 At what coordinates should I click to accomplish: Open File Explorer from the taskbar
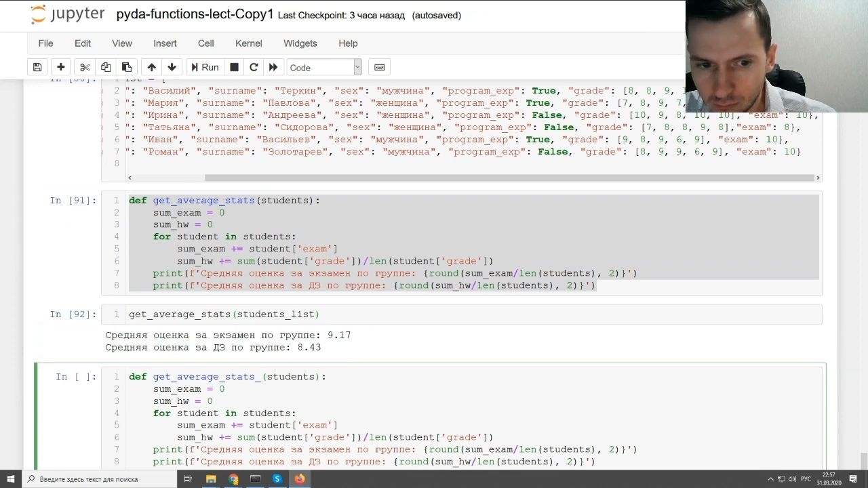[x=211, y=479]
